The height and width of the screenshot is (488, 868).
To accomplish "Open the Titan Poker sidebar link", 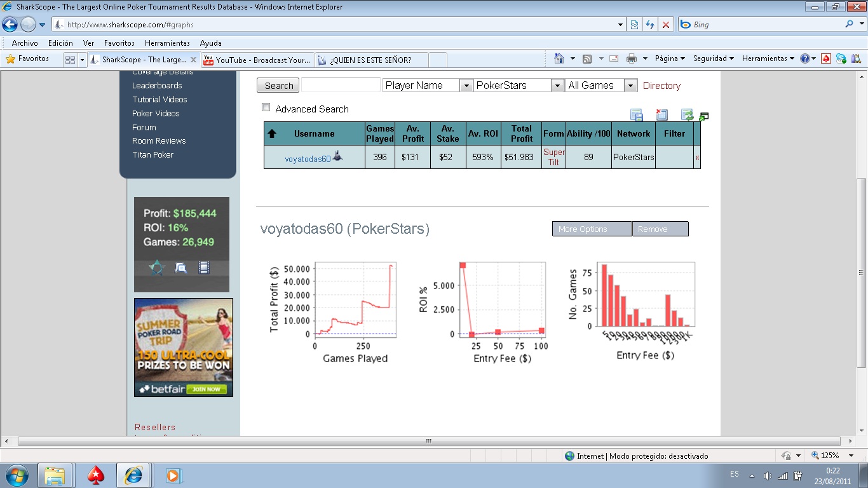I will (153, 154).
